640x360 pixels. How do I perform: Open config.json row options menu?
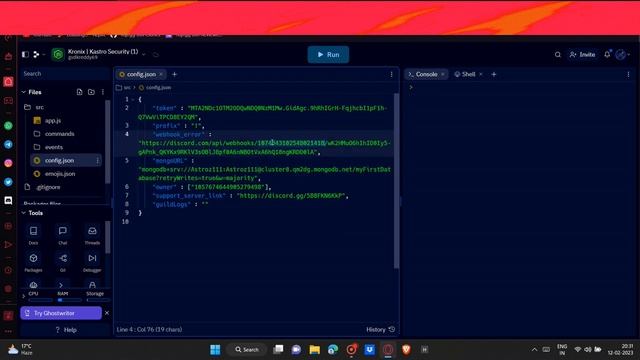97,160
